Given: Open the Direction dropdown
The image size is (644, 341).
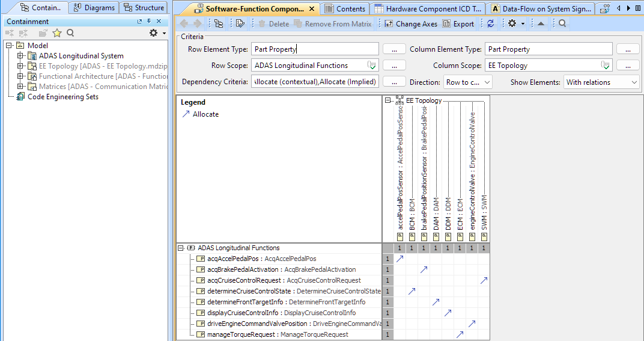Looking at the screenshot, I should point(467,82).
